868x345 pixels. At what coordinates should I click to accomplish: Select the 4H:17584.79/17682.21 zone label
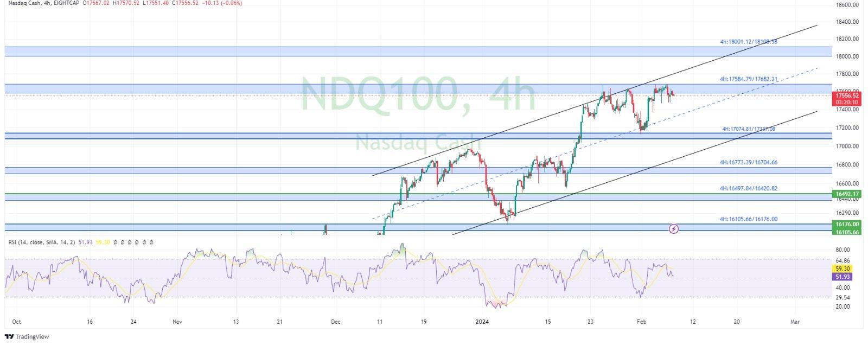[748, 79]
